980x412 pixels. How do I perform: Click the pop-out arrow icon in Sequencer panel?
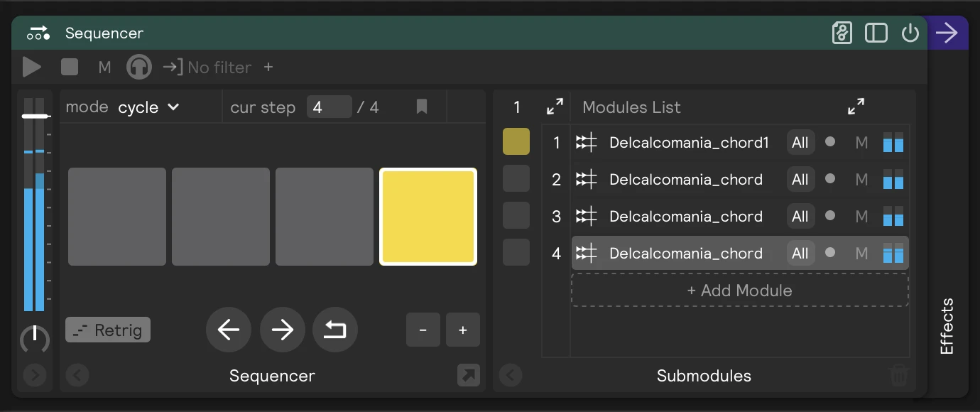point(469,375)
